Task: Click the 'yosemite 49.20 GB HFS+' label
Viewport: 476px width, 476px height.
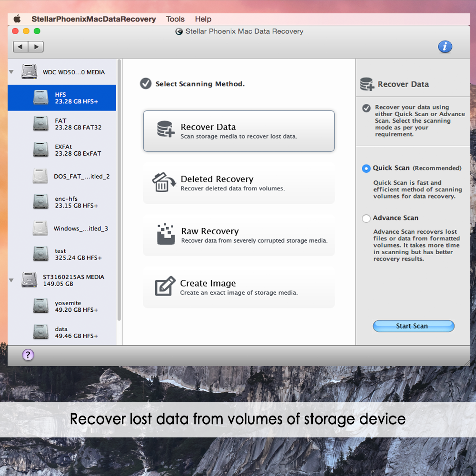Action: [x=76, y=306]
